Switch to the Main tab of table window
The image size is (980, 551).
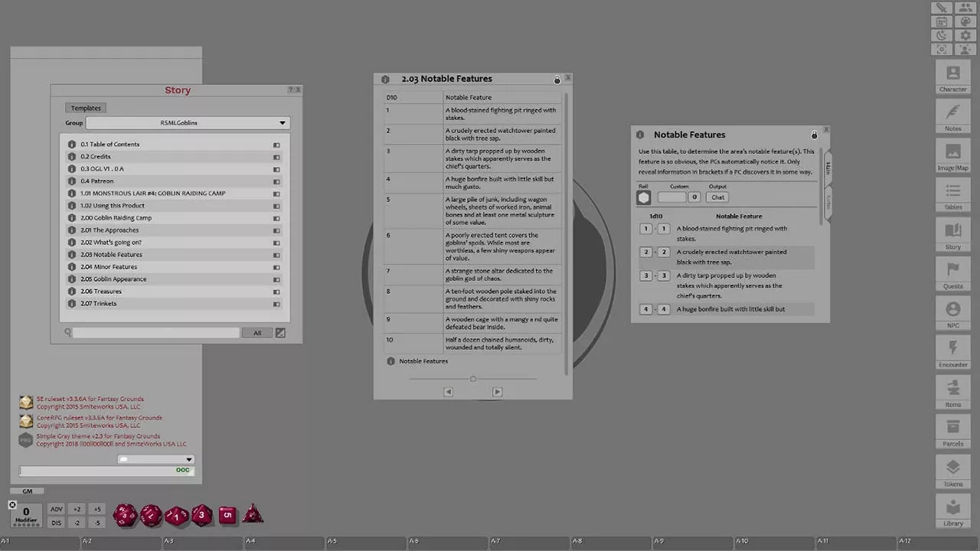828,168
